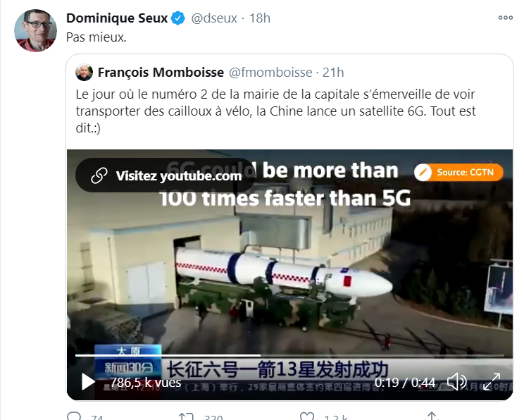Expand the video to fullscreen

click(x=492, y=381)
